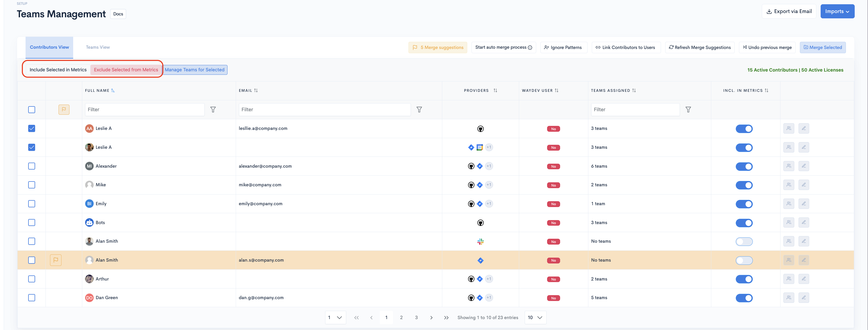The image size is (868, 330).
Task: Sort by Full Name column arrows
Action: coord(113,90)
